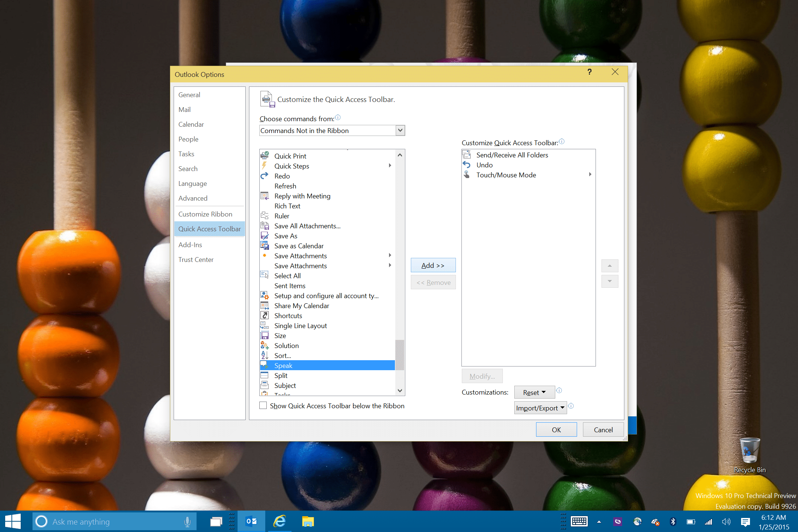
Task: Open the Advanced options category
Action: [209, 198]
